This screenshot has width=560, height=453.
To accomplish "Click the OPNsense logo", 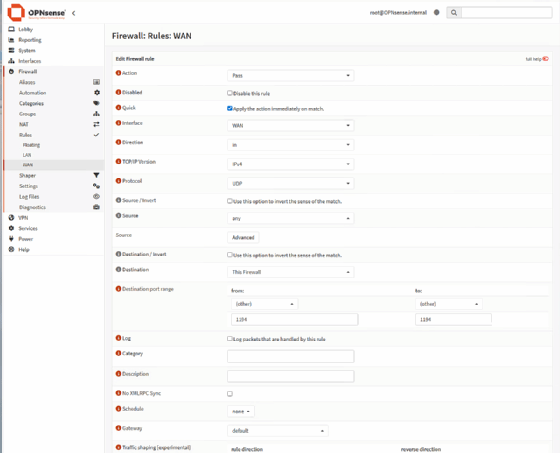I will point(36,13).
